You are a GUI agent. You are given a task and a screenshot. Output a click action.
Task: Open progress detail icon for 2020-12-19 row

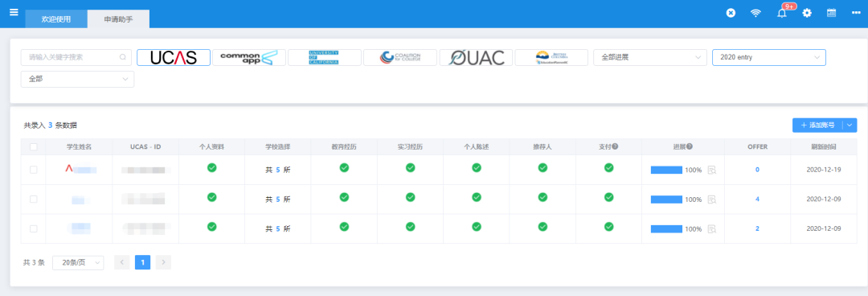(x=712, y=170)
